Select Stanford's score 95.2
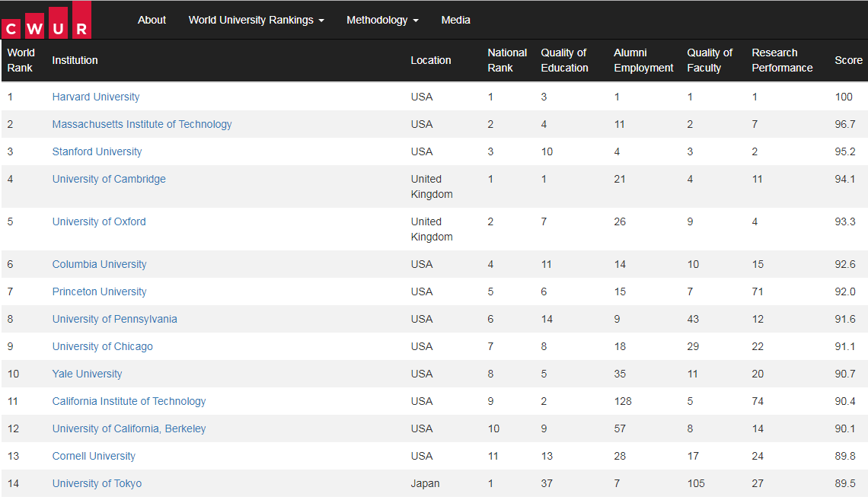 coord(844,151)
